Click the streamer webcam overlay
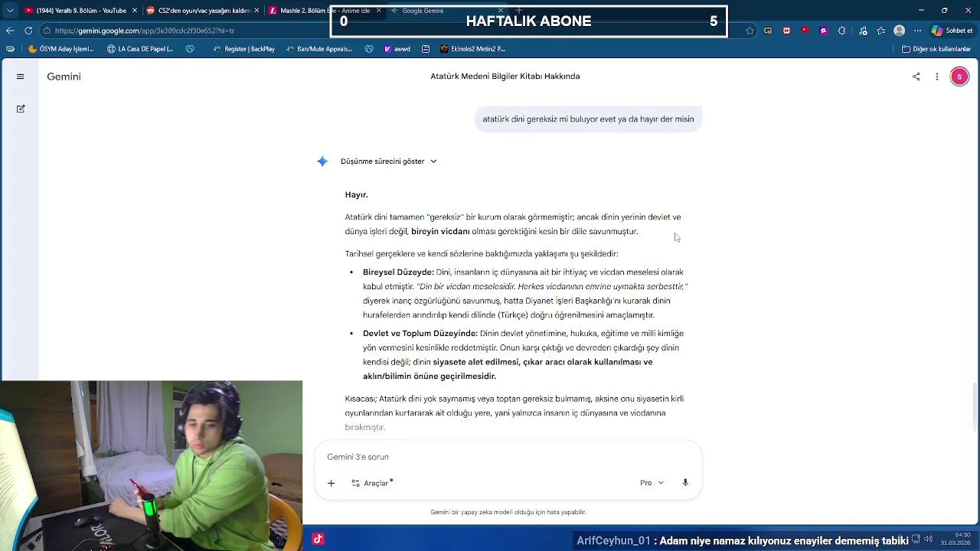Screen dimensions: 980x551 [152, 465]
